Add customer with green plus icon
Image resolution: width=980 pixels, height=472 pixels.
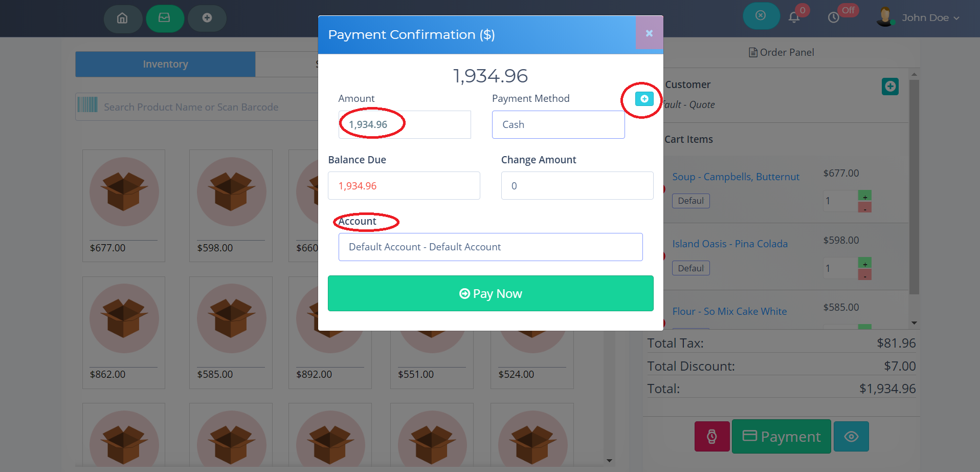[890, 87]
